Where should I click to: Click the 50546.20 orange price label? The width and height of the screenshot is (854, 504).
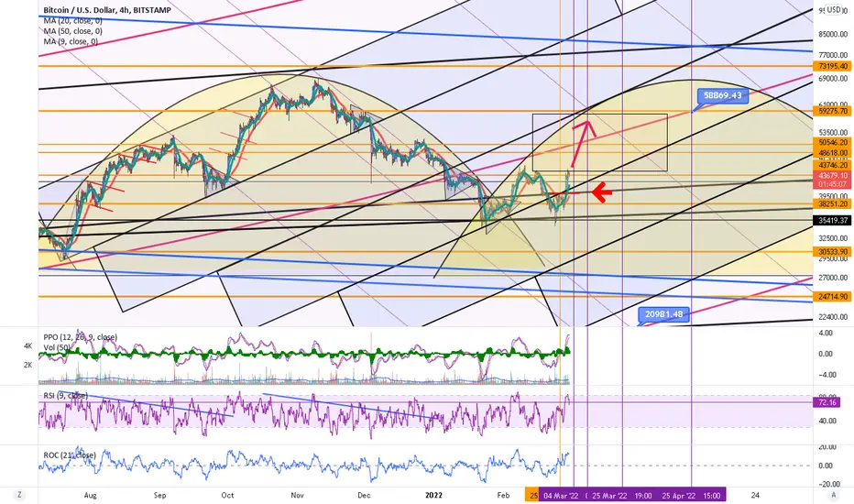point(833,142)
